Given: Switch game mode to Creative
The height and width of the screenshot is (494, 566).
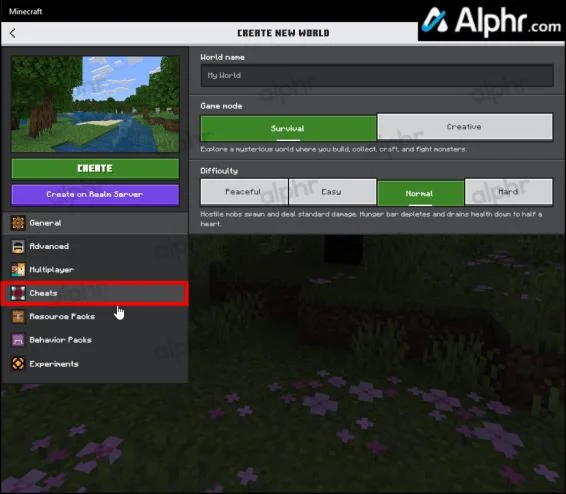Looking at the screenshot, I should [x=465, y=127].
